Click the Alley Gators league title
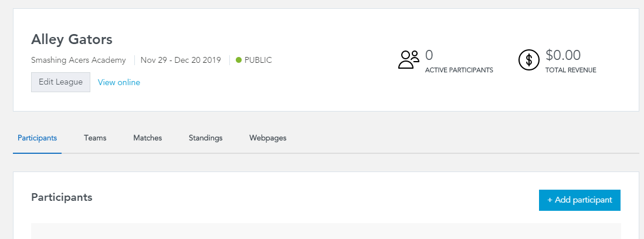644x239 pixels. 72,39
